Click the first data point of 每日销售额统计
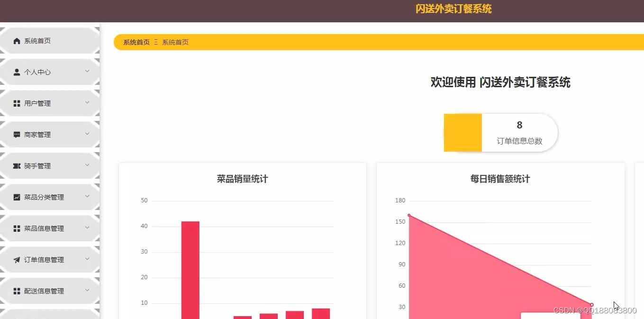 point(409,216)
